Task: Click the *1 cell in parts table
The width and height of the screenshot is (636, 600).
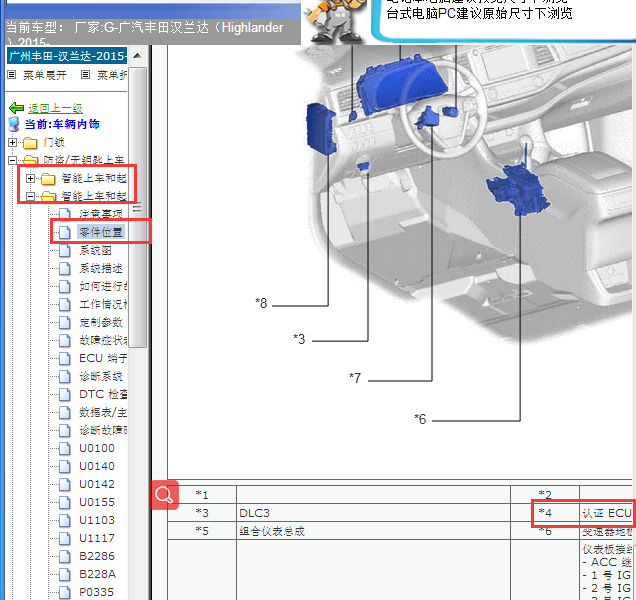Action: click(202, 495)
